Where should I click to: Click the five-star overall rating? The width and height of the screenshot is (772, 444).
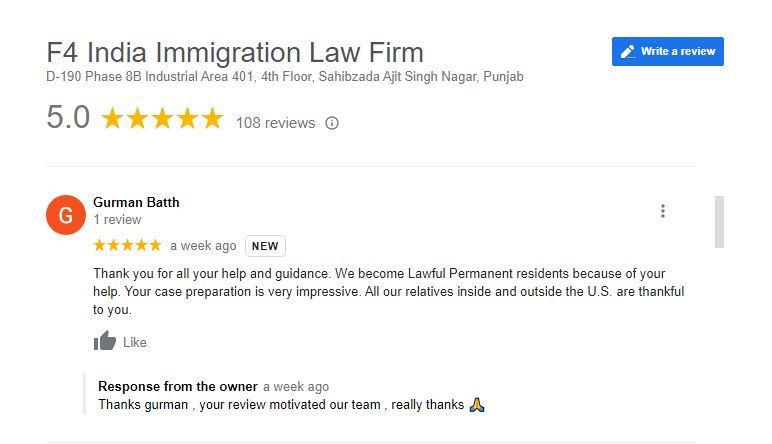(162, 119)
